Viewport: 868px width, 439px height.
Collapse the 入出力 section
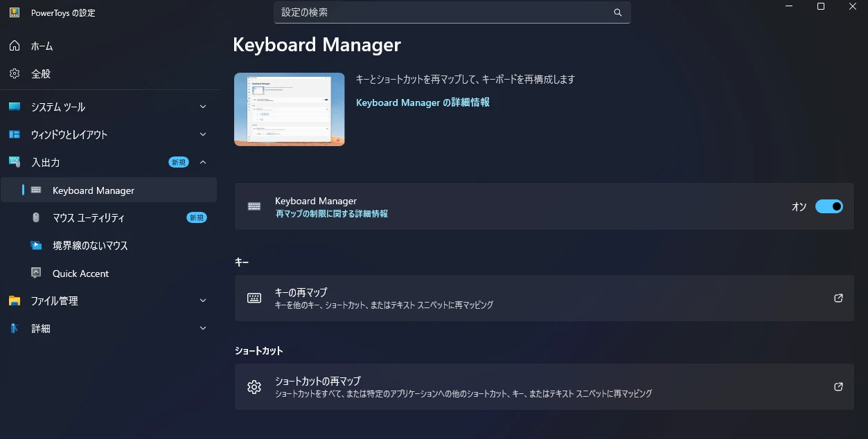[203, 162]
